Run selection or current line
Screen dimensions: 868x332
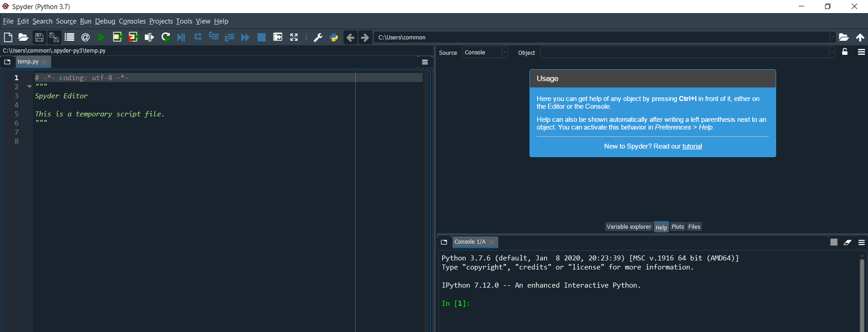[x=149, y=37]
